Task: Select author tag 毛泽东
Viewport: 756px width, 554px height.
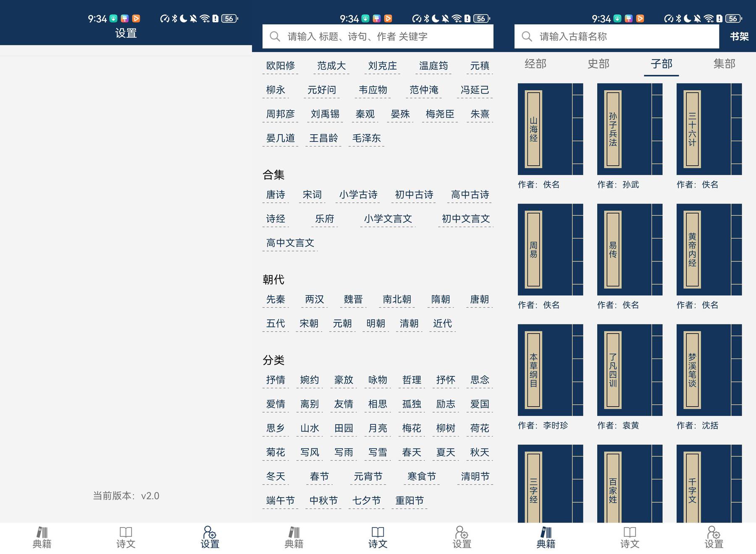Action: 366,138
